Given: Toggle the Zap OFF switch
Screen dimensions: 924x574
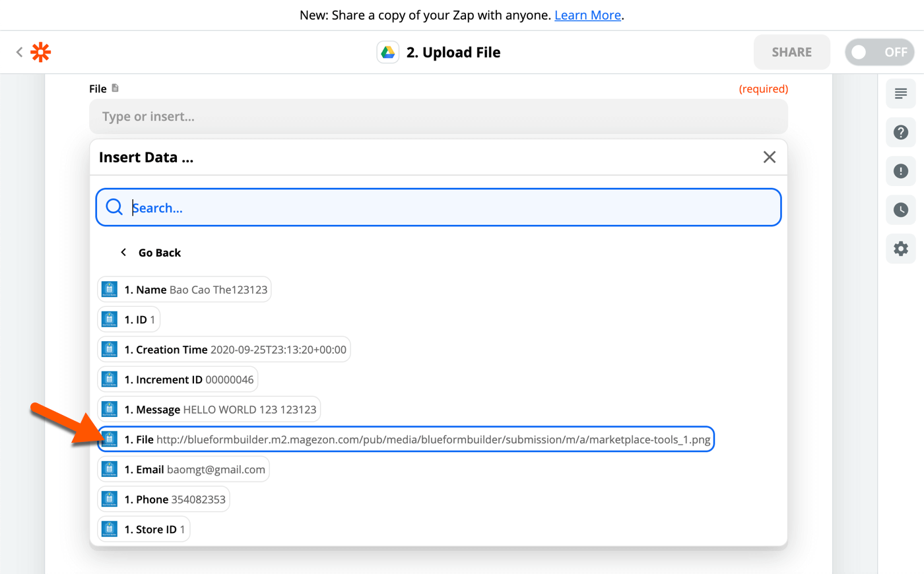Looking at the screenshot, I should [x=879, y=51].
